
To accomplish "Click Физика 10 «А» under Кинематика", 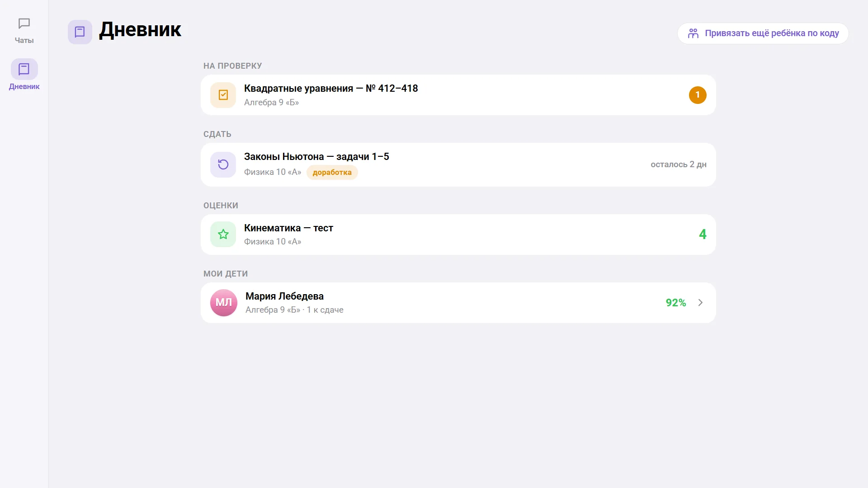I will [x=273, y=241].
